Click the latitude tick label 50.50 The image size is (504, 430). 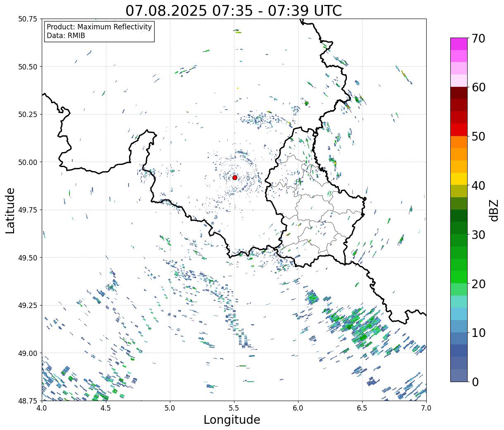point(27,67)
